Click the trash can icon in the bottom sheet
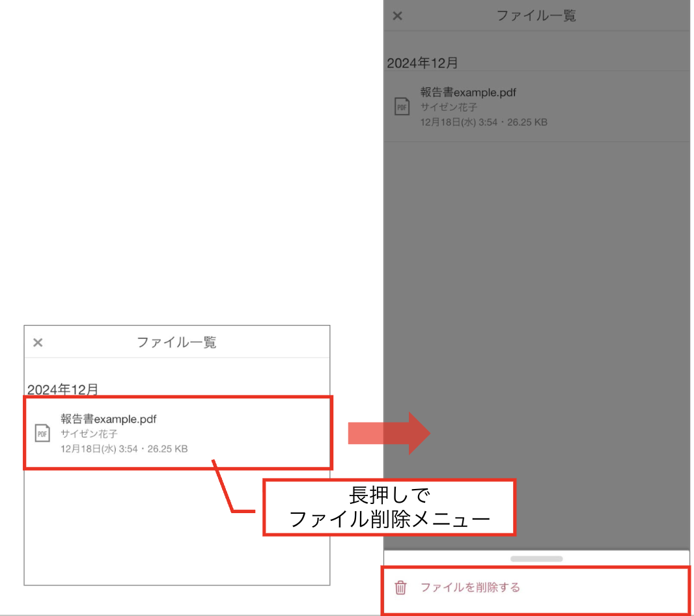The width and height of the screenshot is (694, 616). [400, 587]
